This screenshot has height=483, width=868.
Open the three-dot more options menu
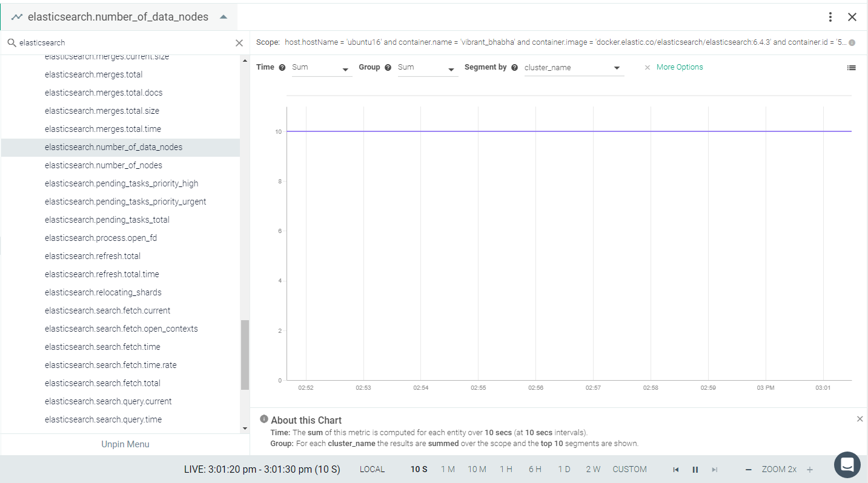[x=830, y=17]
